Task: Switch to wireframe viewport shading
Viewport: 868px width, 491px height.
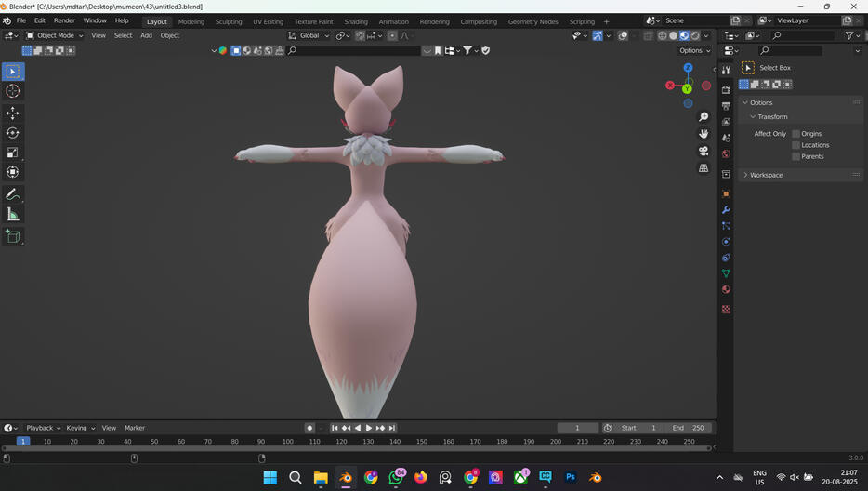Action: click(x=662, y=35)
